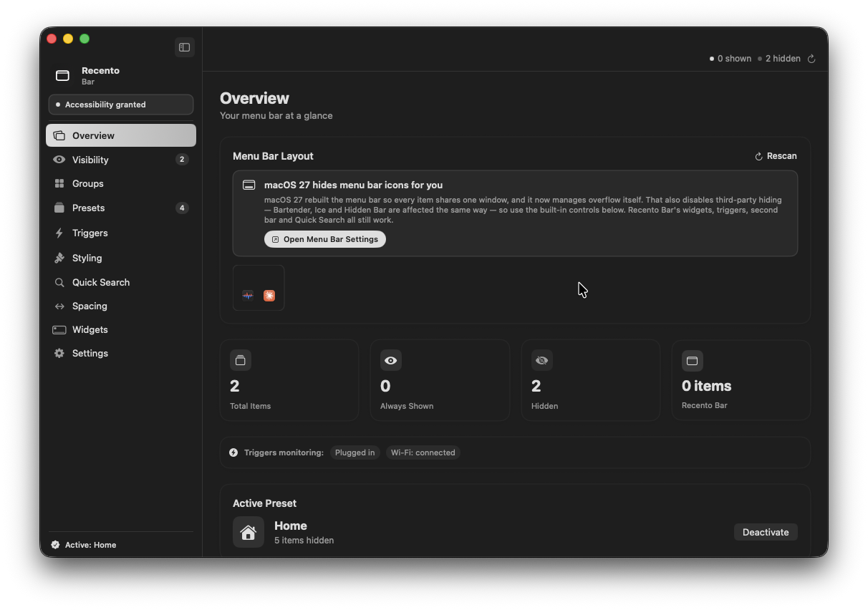868x610 pixels.
Task: Click the Your menu bar at a glance subtitle
Action: tap(276, 115)
